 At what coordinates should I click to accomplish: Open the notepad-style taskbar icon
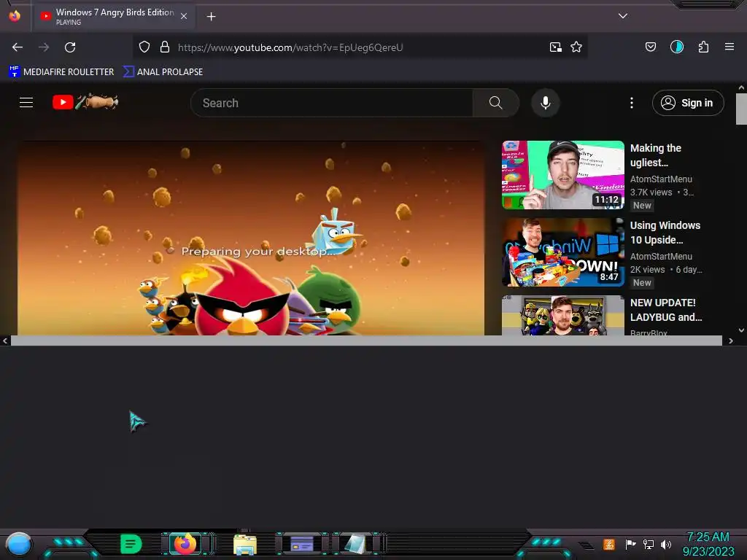click(355, 544)
